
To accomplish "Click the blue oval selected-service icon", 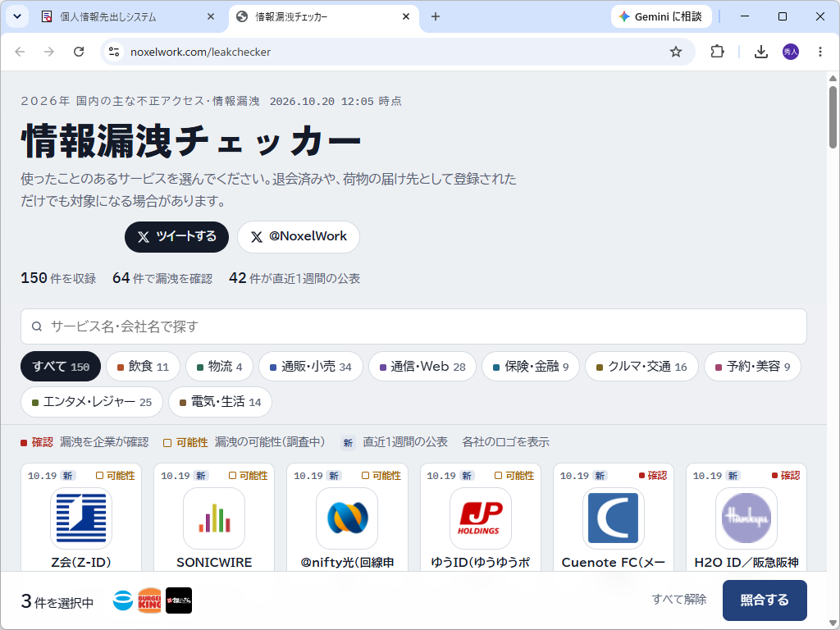I will (123, 600).
